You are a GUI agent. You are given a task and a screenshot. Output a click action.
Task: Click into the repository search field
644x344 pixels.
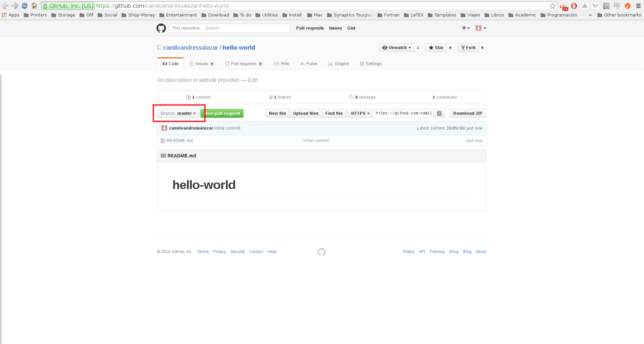tap(246, 28)
